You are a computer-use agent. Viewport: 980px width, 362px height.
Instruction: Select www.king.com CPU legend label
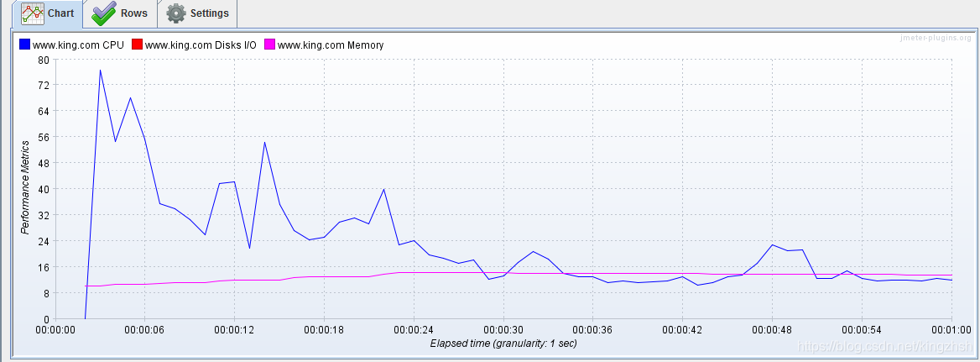point(78,45)
